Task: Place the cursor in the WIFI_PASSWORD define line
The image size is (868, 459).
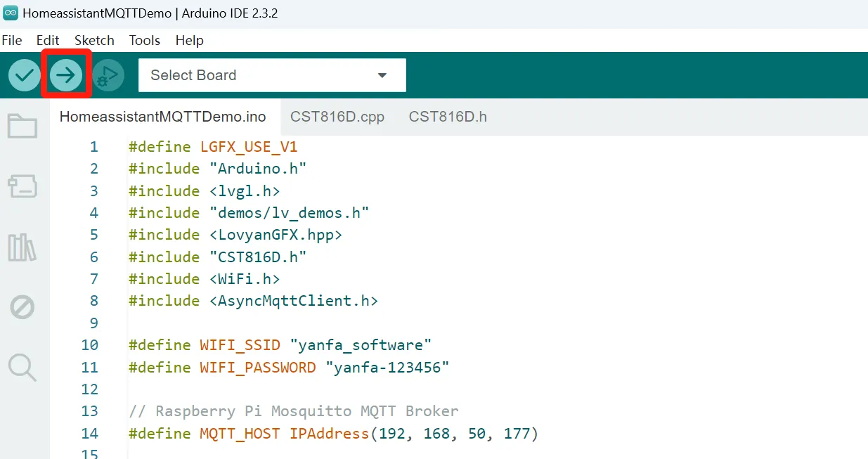Action: [288, 368]
